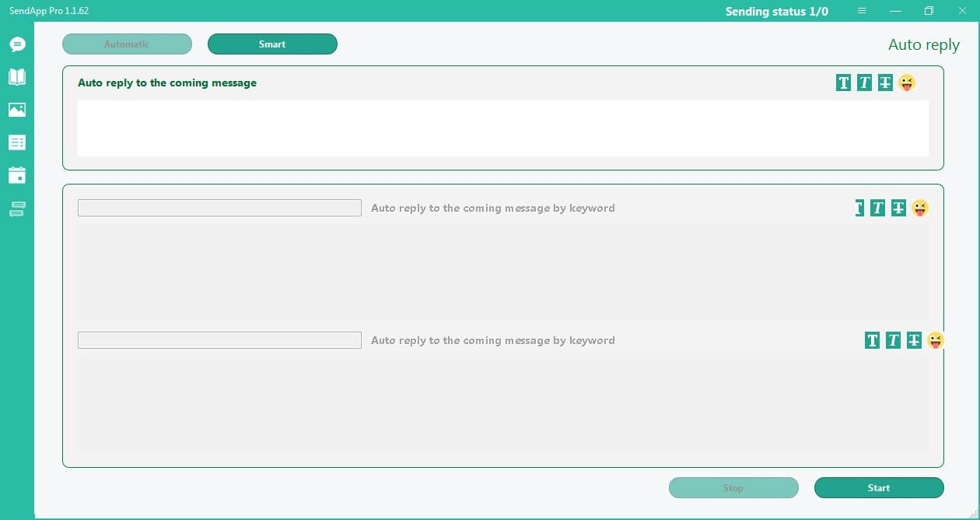Apply strikethrough in the top auto reply box

(885, 83)
